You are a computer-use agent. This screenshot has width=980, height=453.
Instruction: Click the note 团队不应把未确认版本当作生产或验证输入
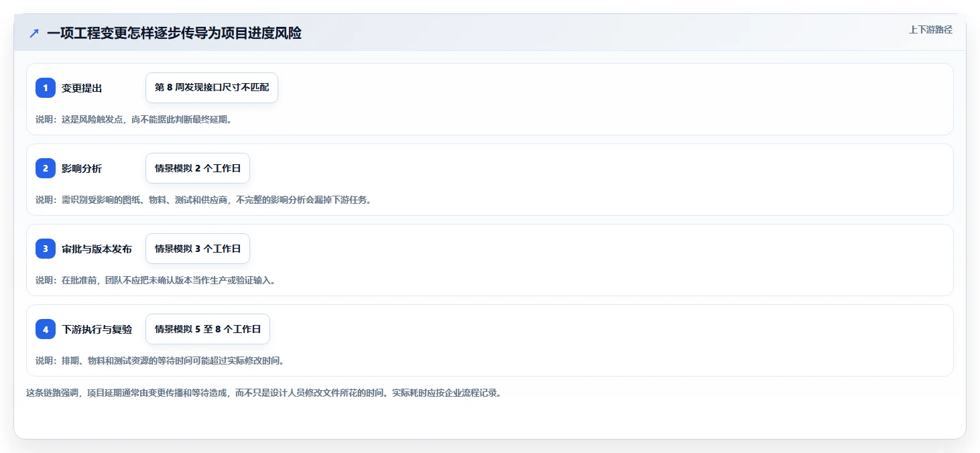156,280
